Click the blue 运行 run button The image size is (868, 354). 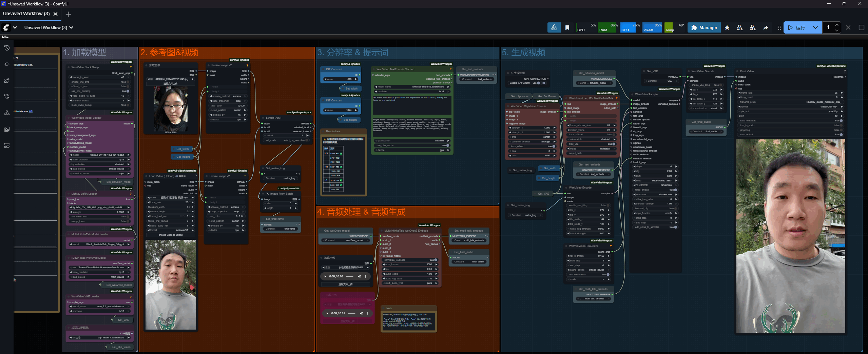796,27
